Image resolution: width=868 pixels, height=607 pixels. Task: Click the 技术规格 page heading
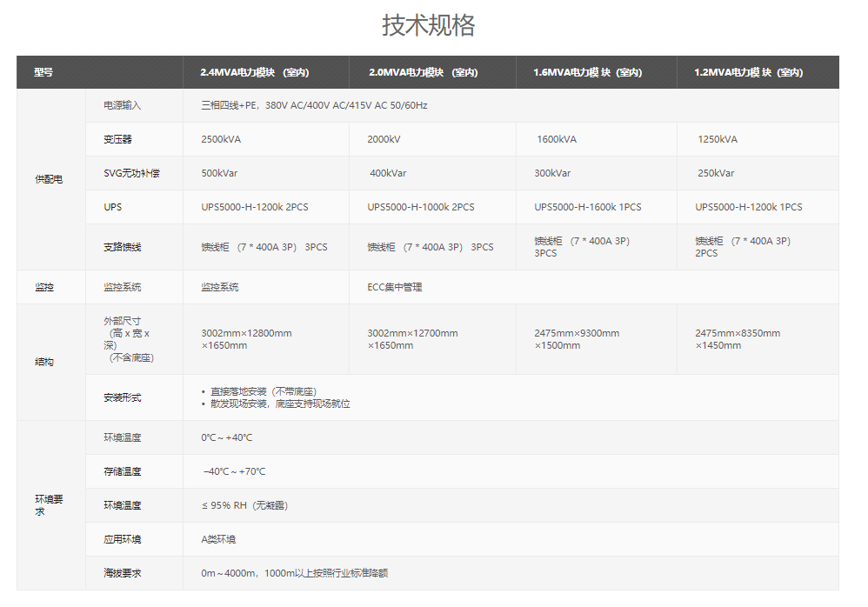point(428,25)
